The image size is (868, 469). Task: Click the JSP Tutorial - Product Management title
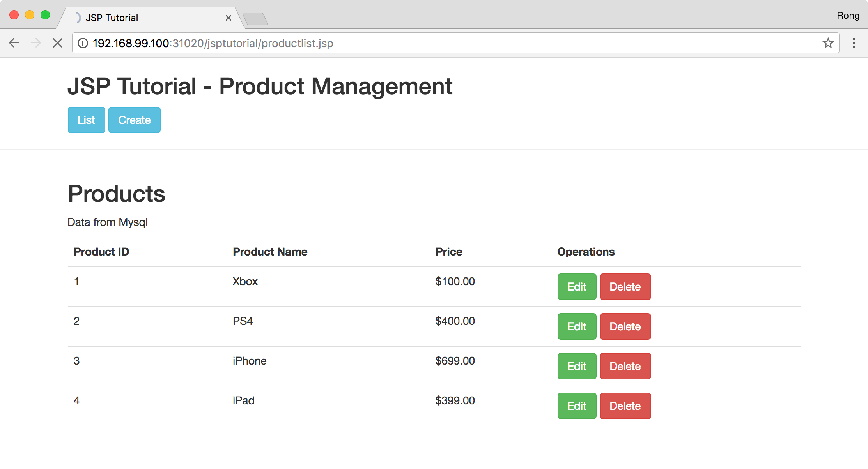coord(260,86)
